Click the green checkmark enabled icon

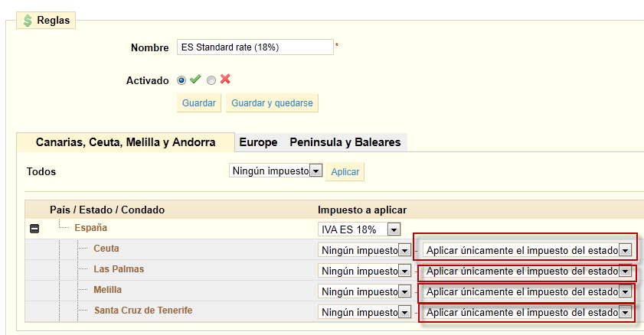195,79
